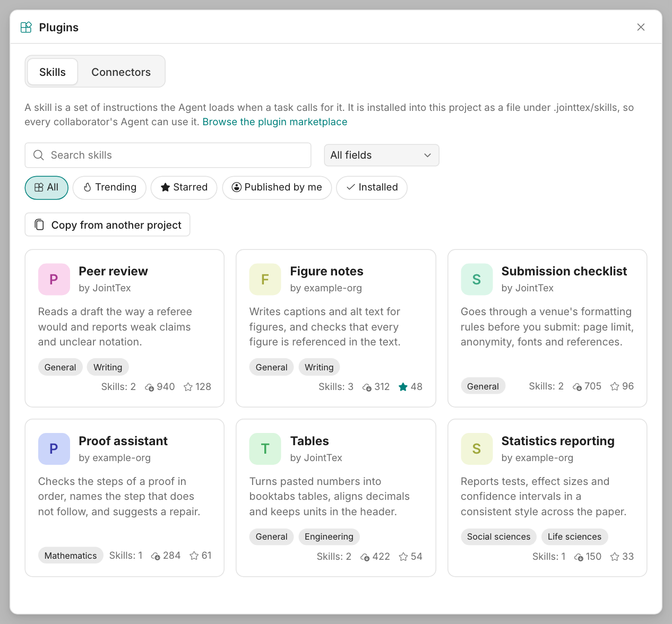This screenshot has width=672, height=624.
Task: Open the Figure notes skill card
Action: click(336, 328)
